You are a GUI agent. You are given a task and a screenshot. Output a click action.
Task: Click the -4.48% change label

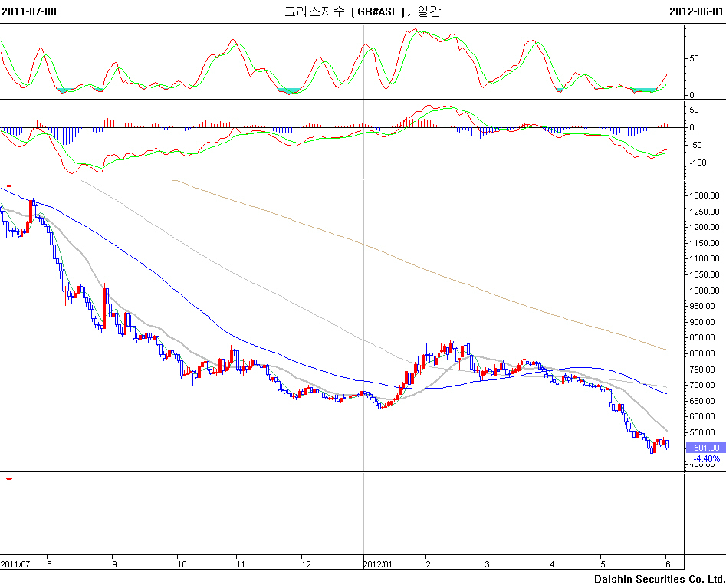pyautogui.click(x=705, y=458)
